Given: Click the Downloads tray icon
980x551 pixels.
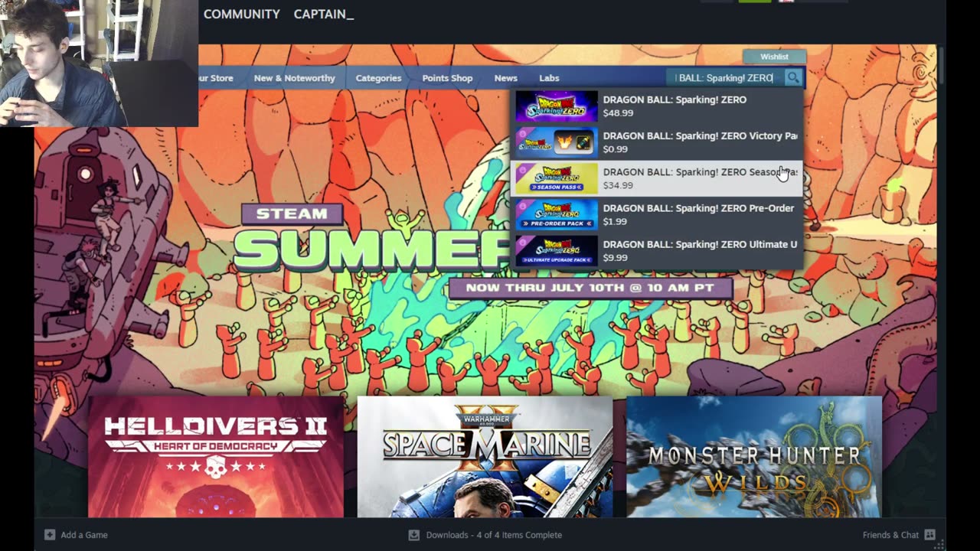Looking at the screenshot, I should pyautogui.click(x=413, y=535).
